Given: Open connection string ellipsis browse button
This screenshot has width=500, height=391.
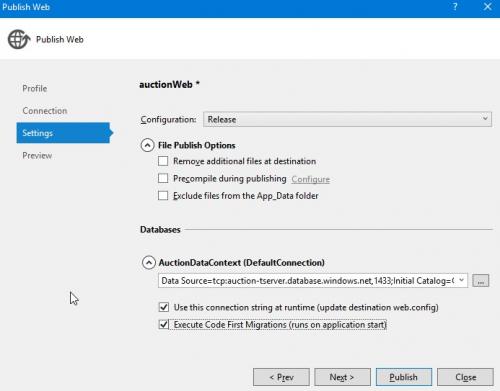Looking at the screenshot, I should (480, 281).
